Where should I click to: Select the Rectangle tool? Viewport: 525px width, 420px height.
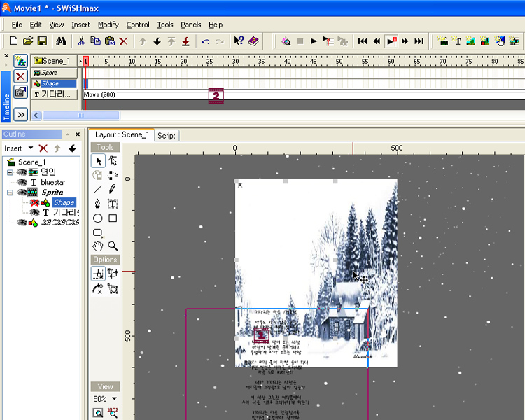[113, 218]
